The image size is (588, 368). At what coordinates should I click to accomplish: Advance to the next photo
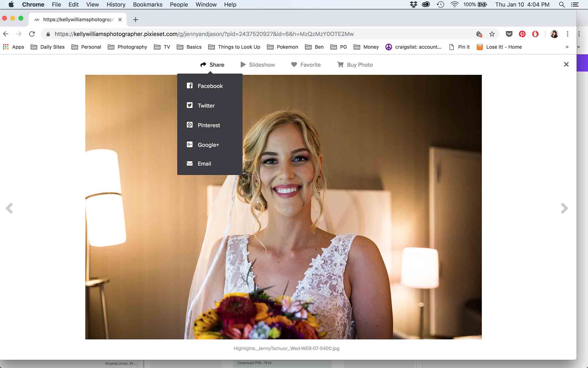(x=564, y=208)
